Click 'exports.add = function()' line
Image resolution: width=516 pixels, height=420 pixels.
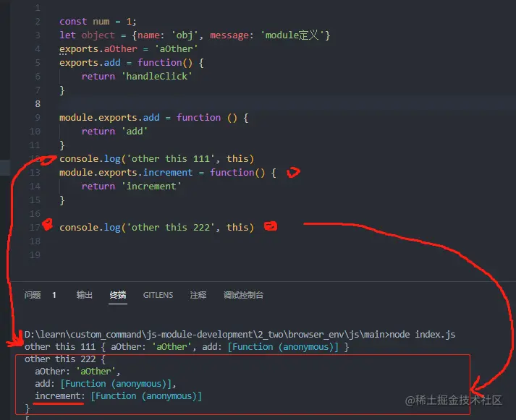click(132, 62)
